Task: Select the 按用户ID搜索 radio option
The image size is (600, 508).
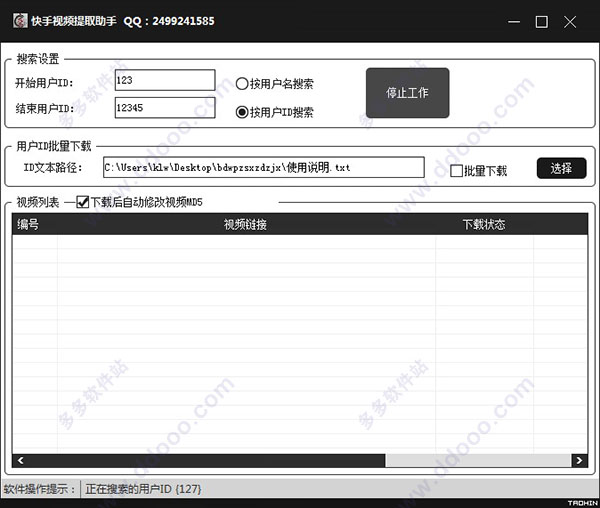Action: coord(275,112)
